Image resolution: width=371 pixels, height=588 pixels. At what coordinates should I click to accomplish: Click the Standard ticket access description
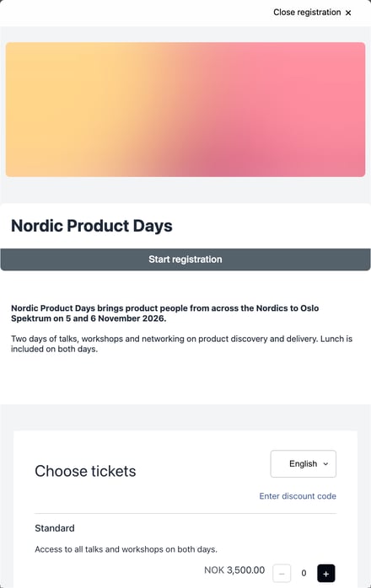(126, 549)
